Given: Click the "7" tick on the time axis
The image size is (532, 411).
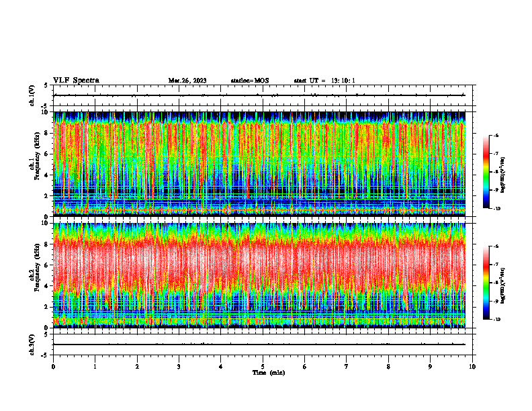Looking at the screenshot, I should [x=347, y=367].
